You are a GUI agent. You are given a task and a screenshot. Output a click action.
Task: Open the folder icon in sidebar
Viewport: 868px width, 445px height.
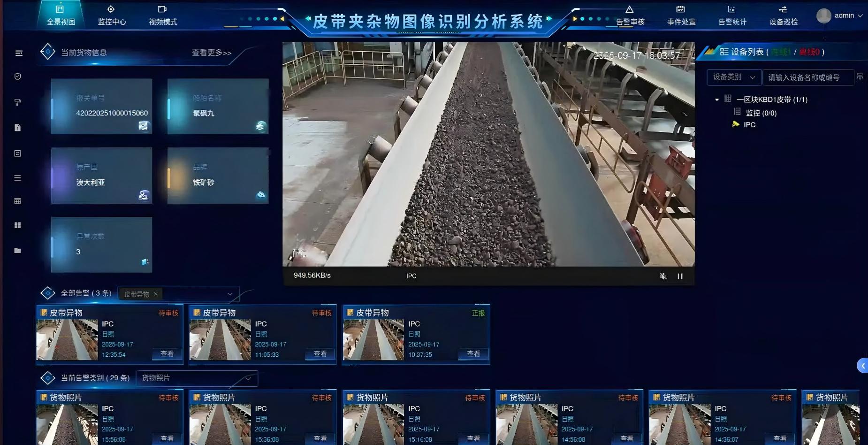pos(18,251)
